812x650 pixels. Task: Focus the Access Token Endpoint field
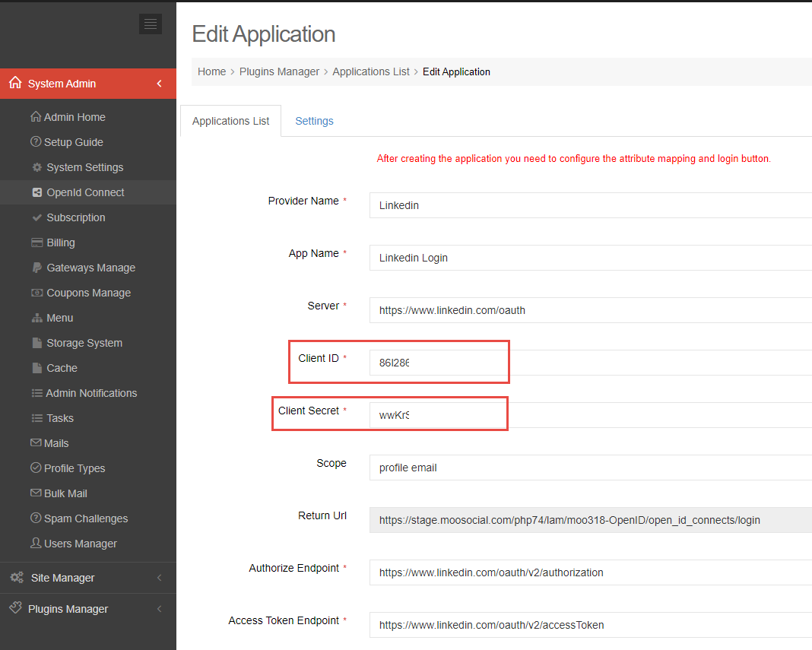click(x=590, y=625)
